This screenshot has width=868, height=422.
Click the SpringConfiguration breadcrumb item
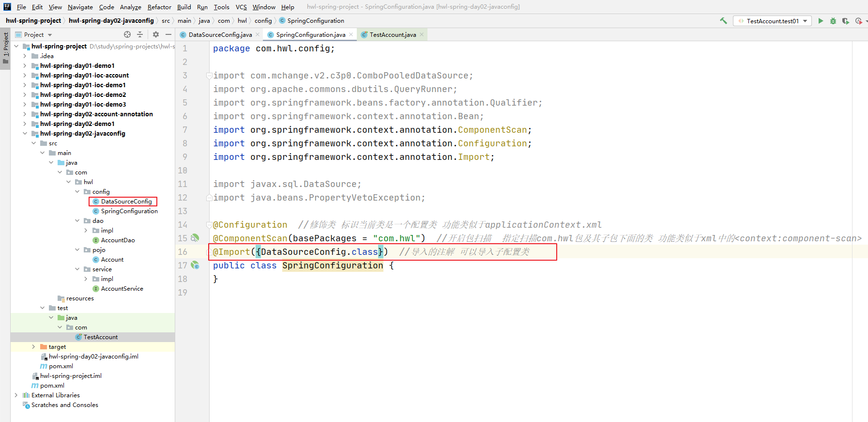coord(312,21)
